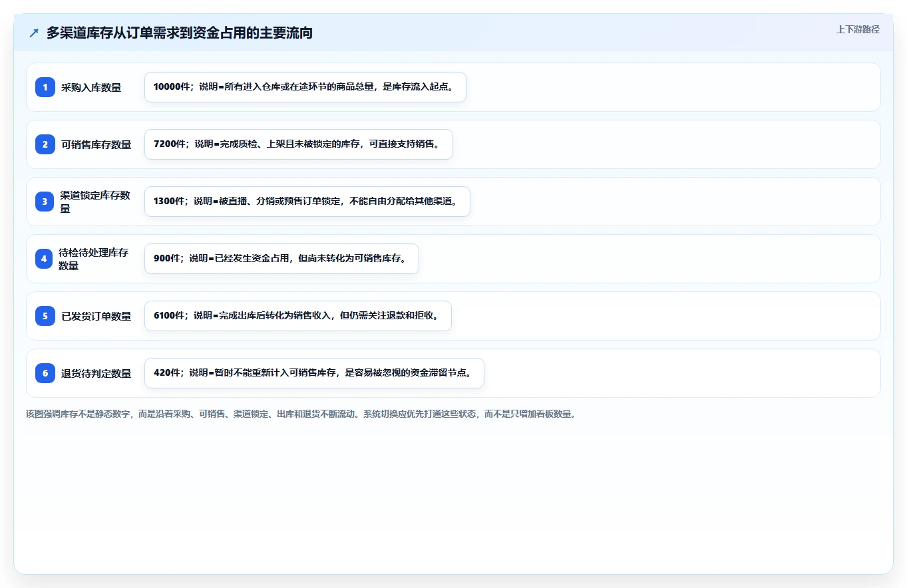
Task: Select the 退货待判定数量 label
Action: click(96, 373)
